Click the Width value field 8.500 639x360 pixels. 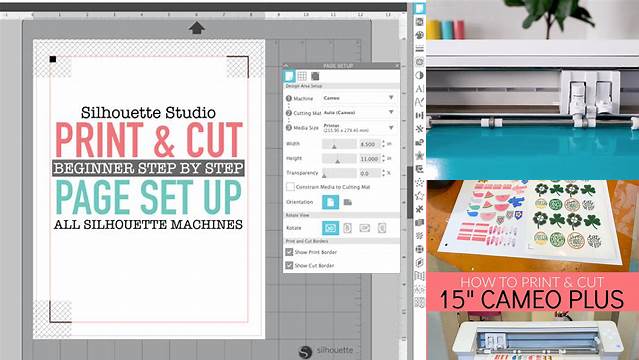(x=369, y=144)
